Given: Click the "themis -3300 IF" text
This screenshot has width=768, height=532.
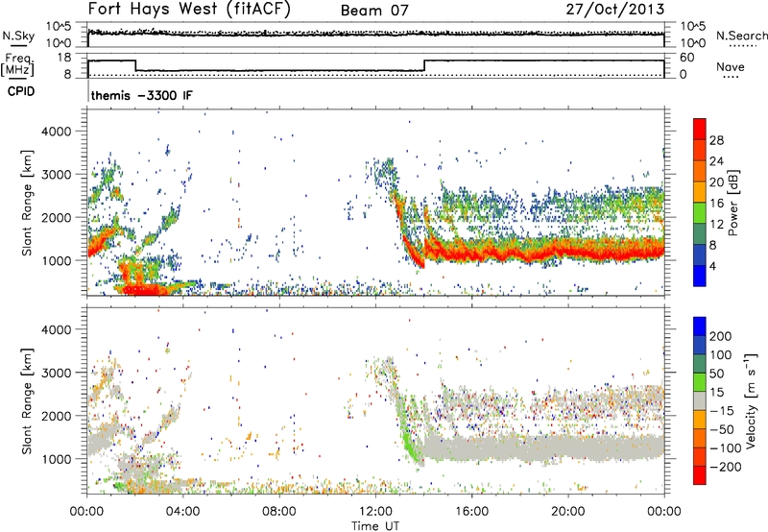Looking at the screenshot, I should click(141, 95).
